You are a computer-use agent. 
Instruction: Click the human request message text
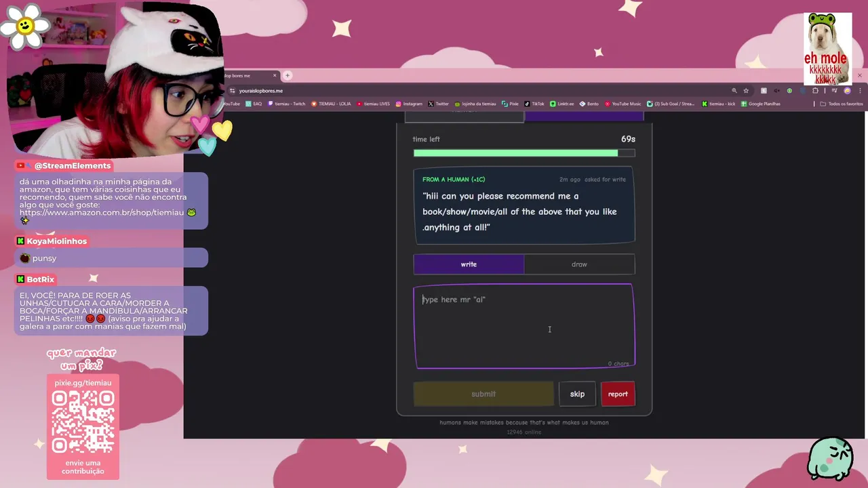tap(519, 211)
